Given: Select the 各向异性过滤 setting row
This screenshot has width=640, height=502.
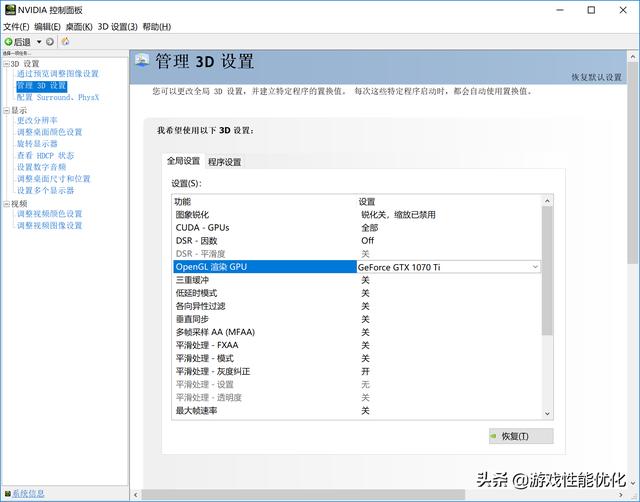Looking at the screenshot, I should pyautogui.click(x=357, y=306).
